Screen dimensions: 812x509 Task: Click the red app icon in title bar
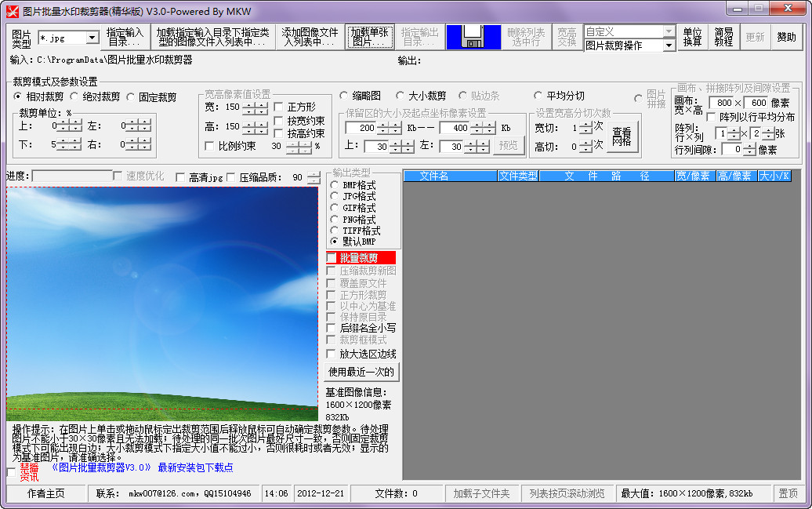coord(13,11)
